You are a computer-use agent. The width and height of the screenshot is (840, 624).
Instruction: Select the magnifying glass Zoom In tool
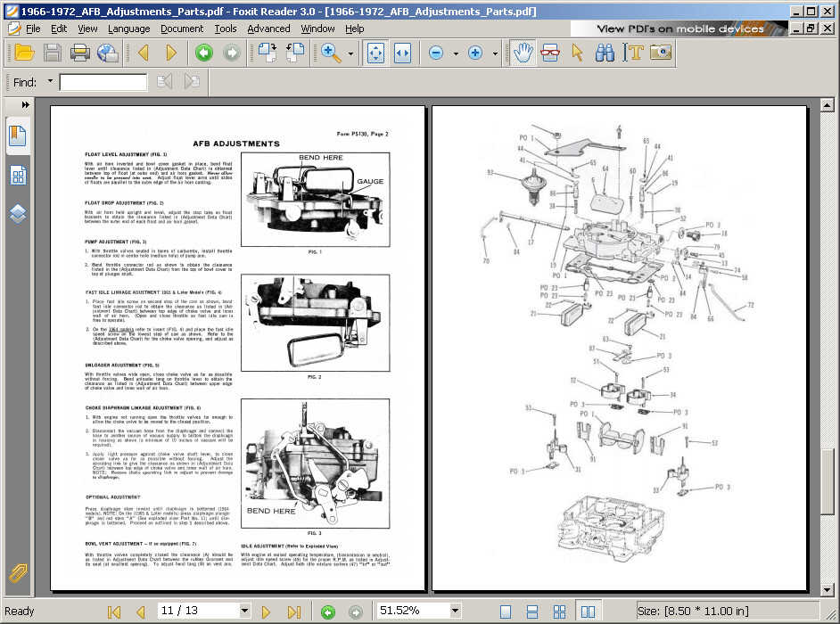pos(331,53)
